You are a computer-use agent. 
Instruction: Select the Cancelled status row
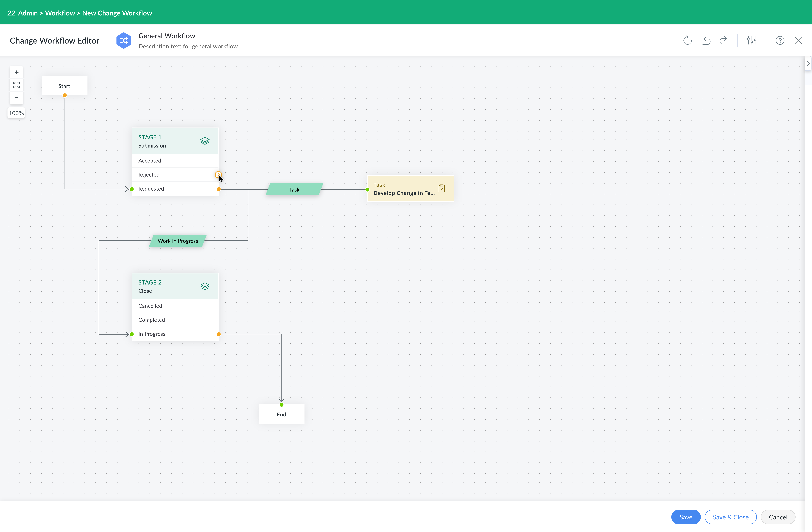[x=175, y=306]
